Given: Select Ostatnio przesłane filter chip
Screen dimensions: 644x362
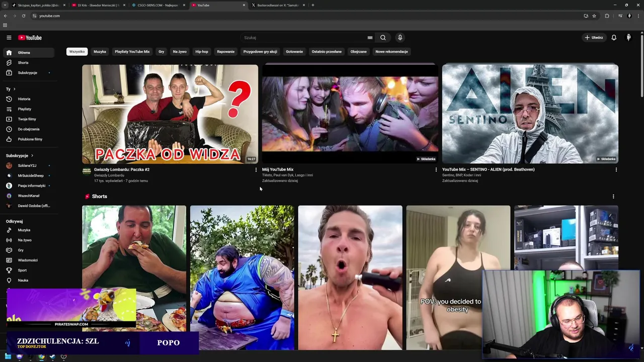Looking at the screenshot, I should click(x=327, y=51).
